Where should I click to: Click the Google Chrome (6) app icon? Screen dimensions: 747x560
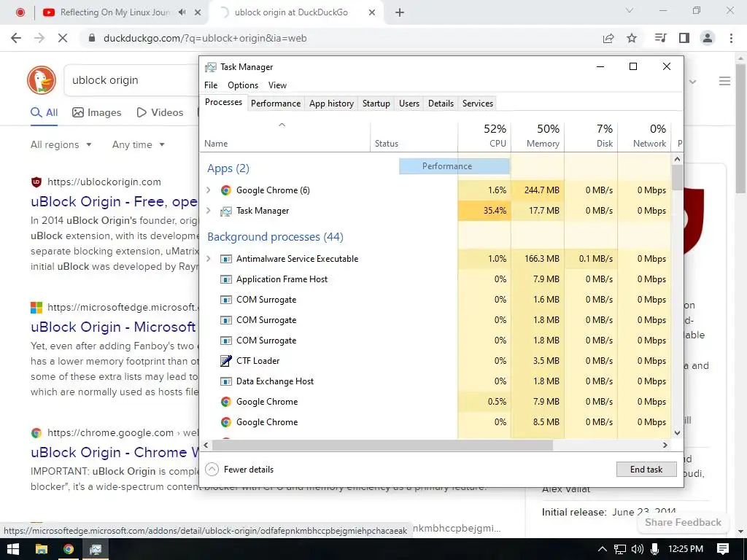tap(226, 190)
